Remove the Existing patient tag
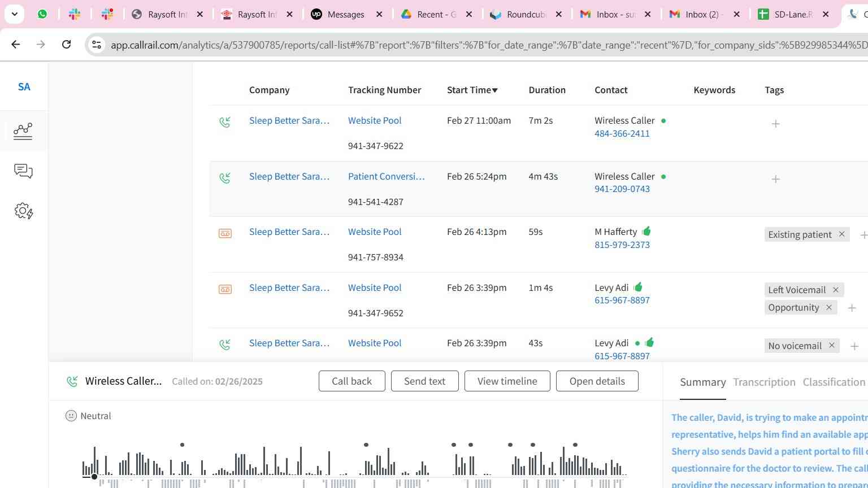This screenshot has width=868, height=488. [x=841, y=234]
